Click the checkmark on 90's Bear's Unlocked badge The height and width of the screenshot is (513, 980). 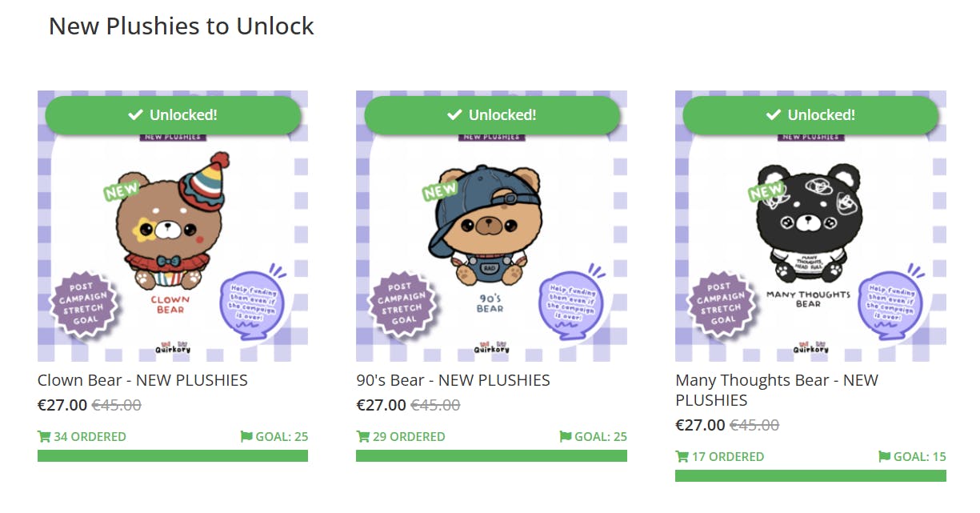454,115
